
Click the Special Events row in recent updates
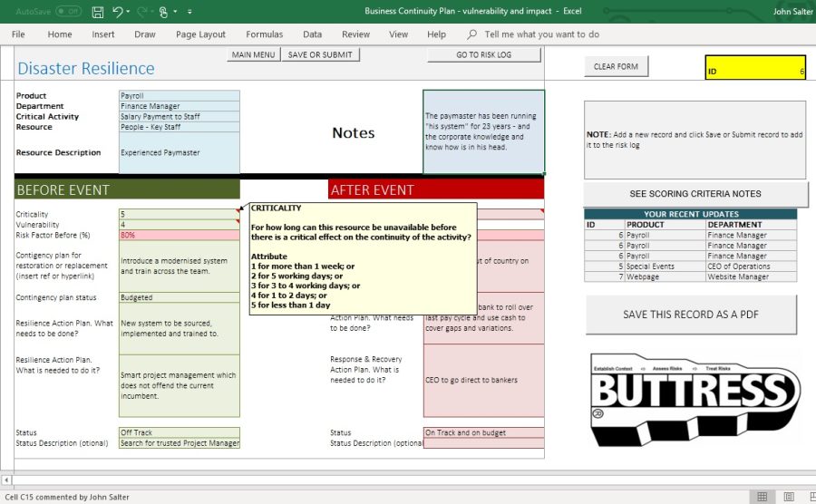click(x=690, y=267)
